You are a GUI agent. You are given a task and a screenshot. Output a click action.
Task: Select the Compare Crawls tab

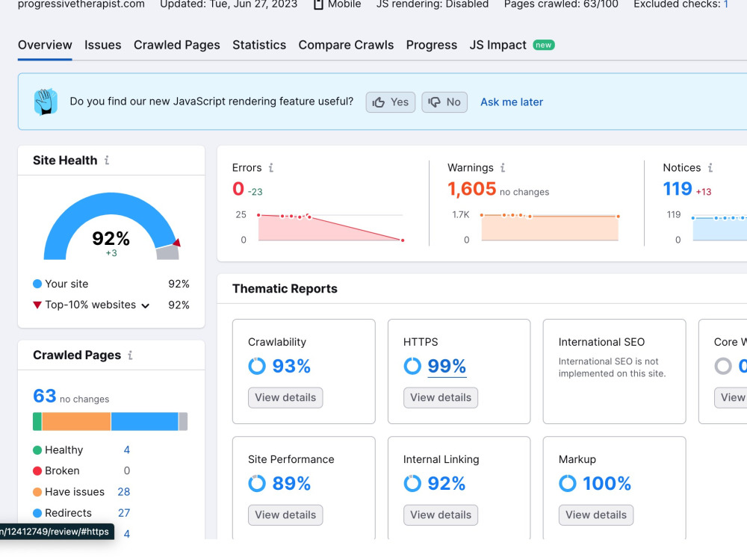346,46
